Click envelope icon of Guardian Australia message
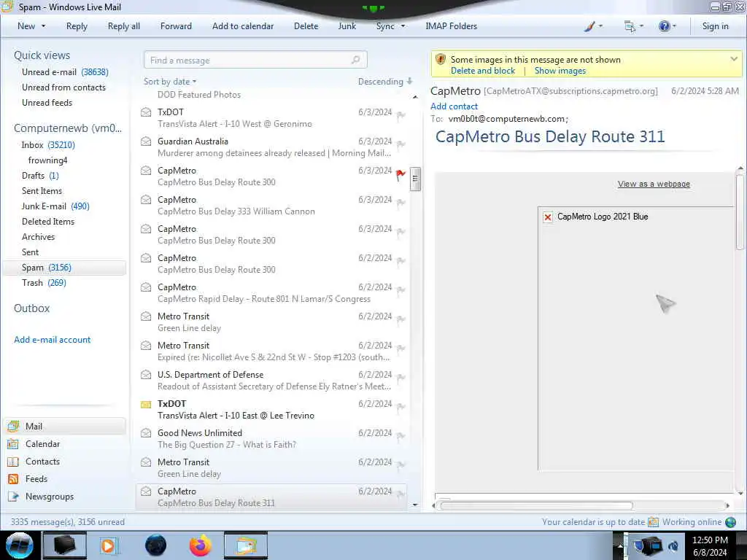Screen dimensions: 747x560 coord(146,141)
